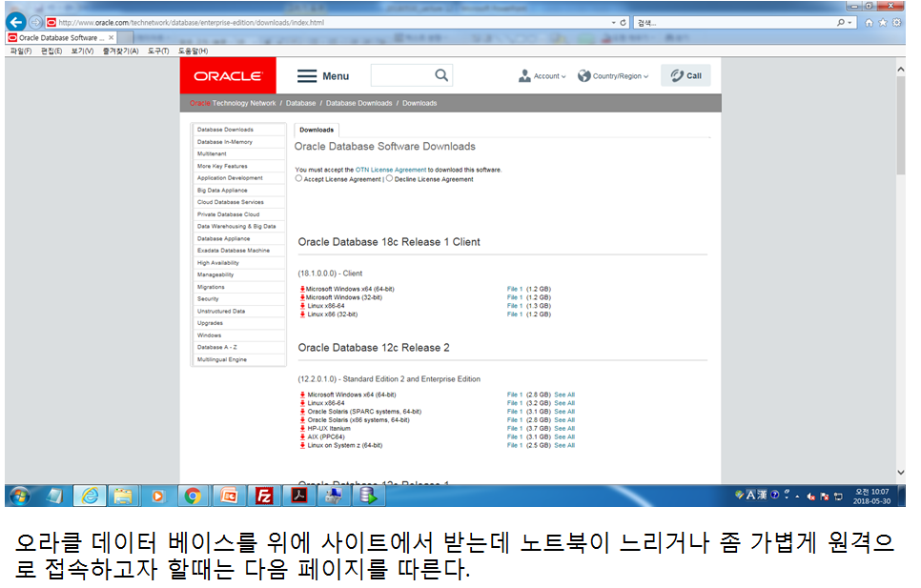The width and height of the screenshot is (921, 588).
Task: Open Adobe Reader taskbar icon
Action: click(x=299, y=497)
